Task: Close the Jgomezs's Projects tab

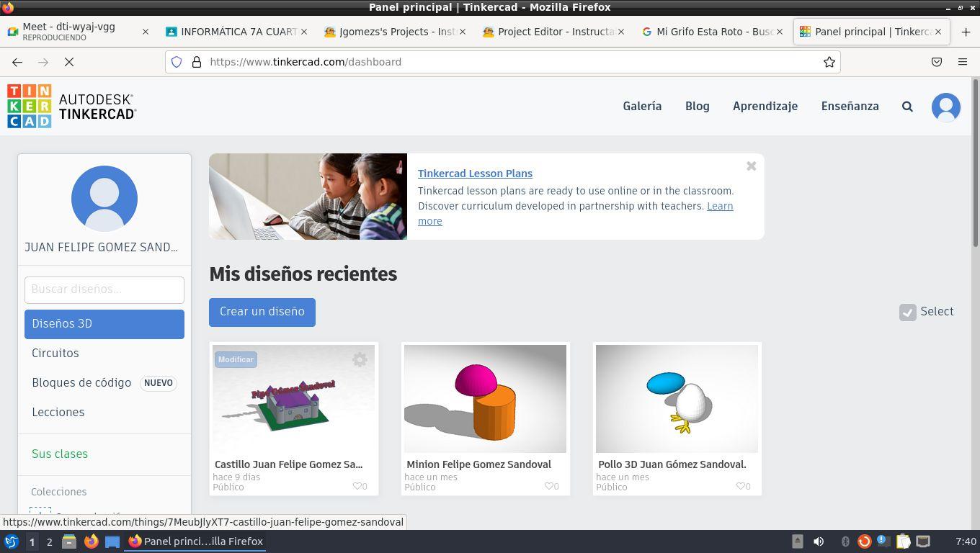Action: [463, 32]
